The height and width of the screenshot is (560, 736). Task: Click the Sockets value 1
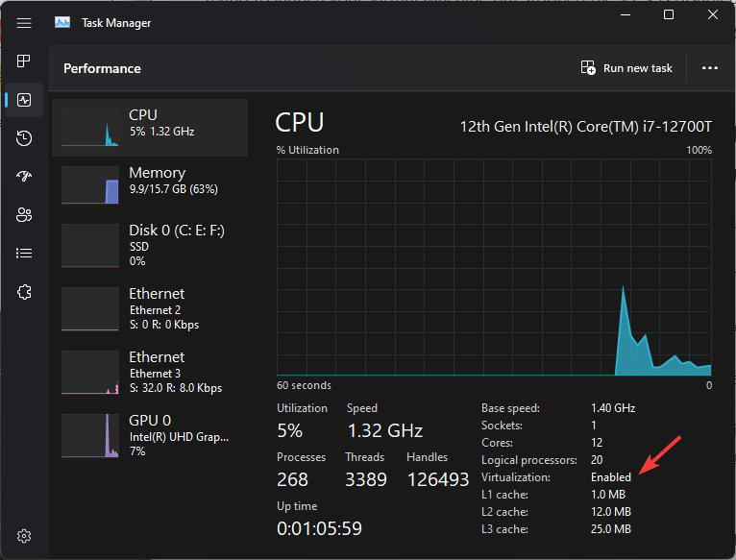point(594,426)
